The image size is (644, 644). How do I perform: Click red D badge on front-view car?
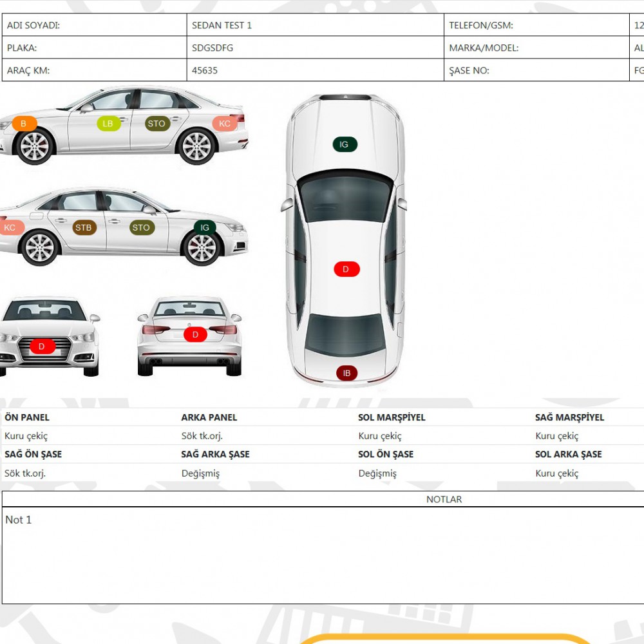click(x=42, y=346)
